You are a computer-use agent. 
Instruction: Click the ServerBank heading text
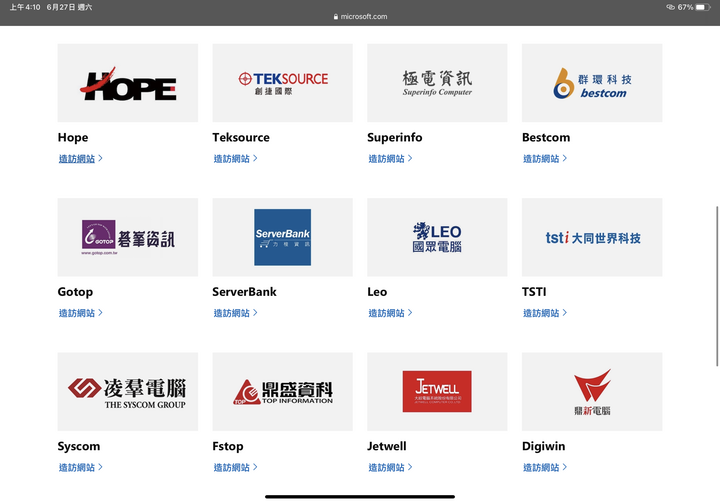pyautogui.click(x=244, y=292)
